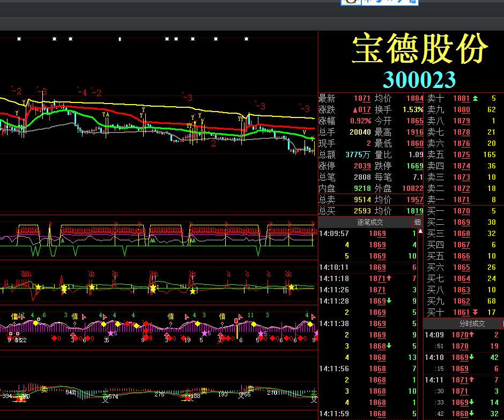Select the 总额 value 3775万
This screenshot has width=504, height=420.
[358, 154]
